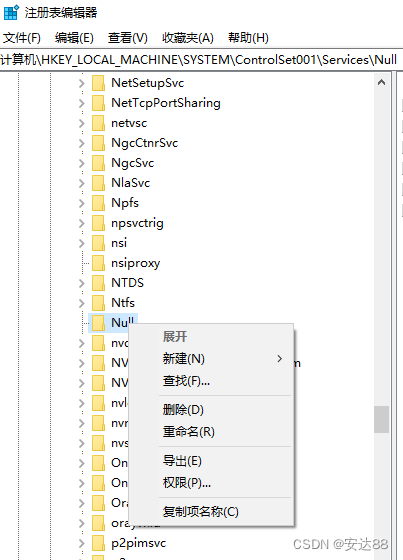403x560 pixels.
Task: Expand the Ntfs key
Action: click(82, 303)
